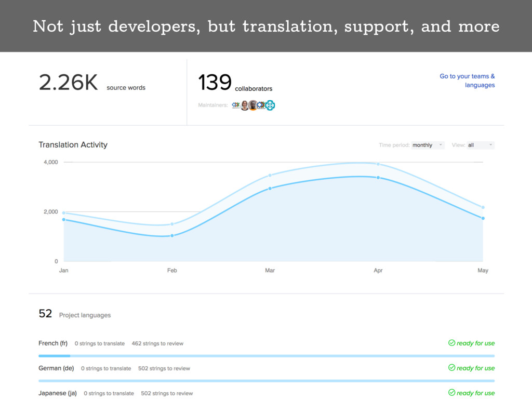
Task: Click the May x-axis label
Action: [483, 270]
